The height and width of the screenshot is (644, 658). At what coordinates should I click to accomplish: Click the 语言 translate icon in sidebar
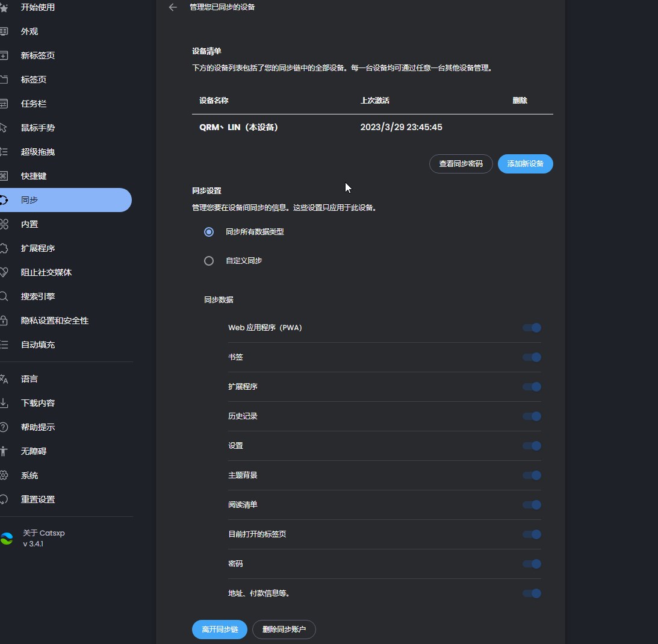click(4, 379)
